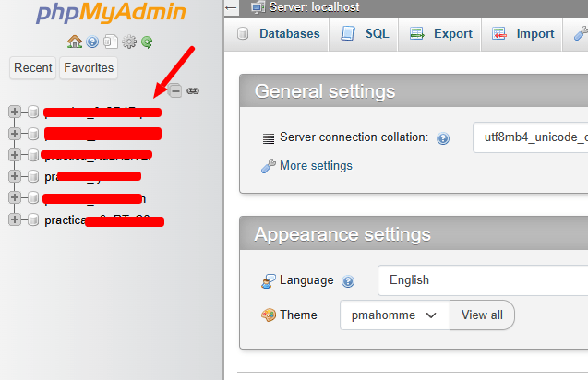Open the Language dropdown showing English
The height and width of the screenshot is (380, 588).
click(483, 280)
